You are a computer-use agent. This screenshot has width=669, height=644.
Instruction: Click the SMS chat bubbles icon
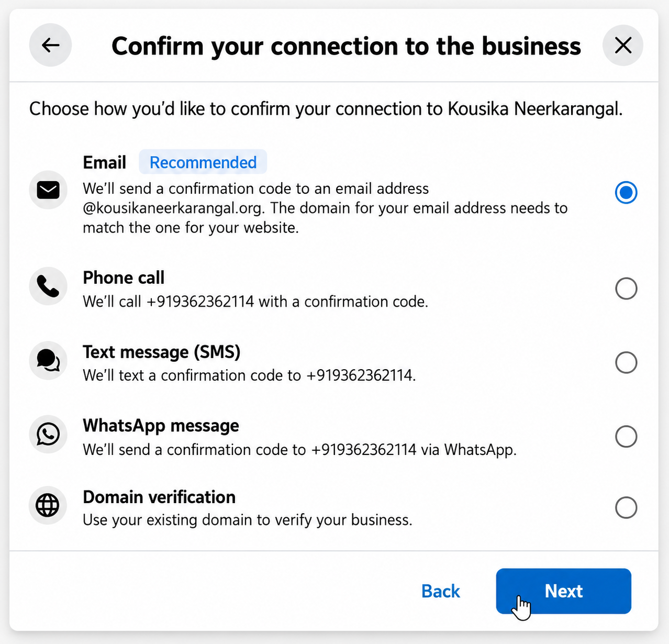tap(48, 361)
